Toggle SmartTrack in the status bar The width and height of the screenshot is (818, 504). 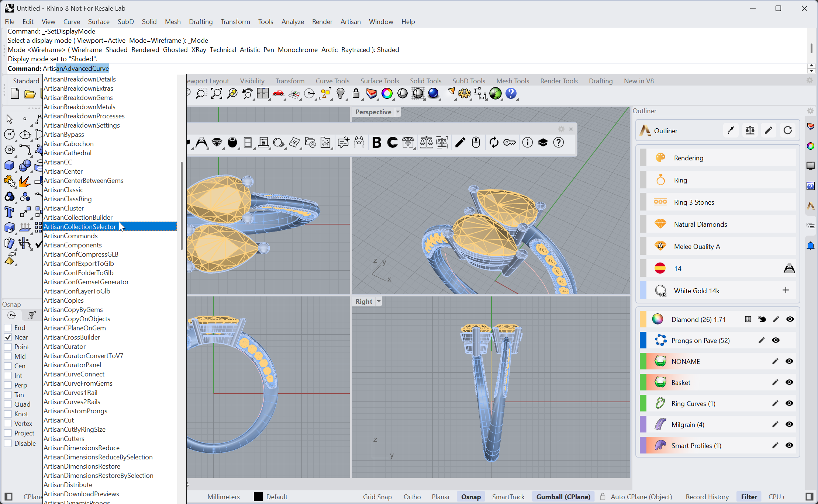[508, 497]
